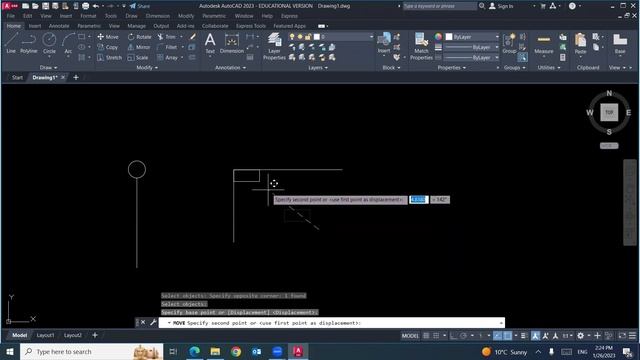Toggle 2D object snap in status bar
Screen dimensions: 640x360
[507, 336]
